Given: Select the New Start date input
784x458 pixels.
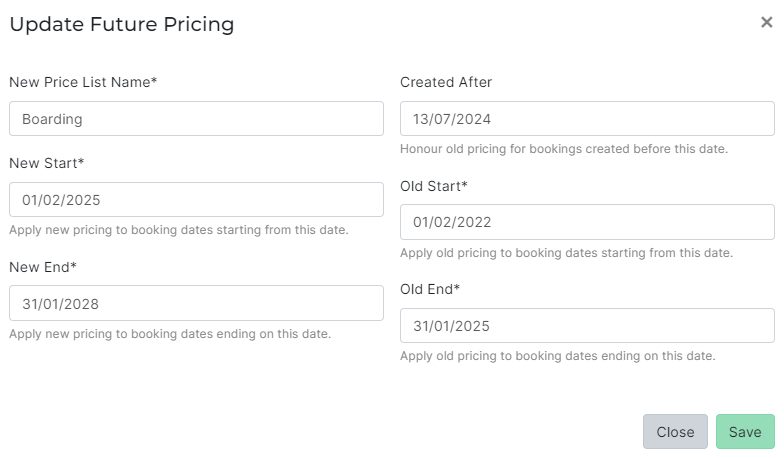Looking at the screenshot, I should click(x=196, y=199).
